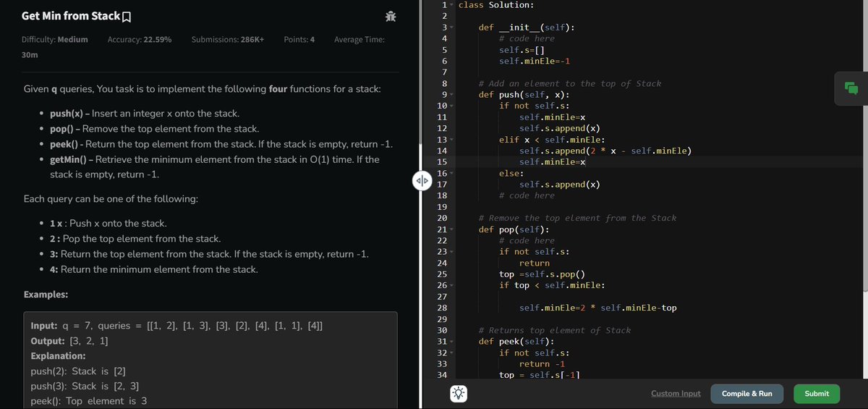
Task: Click the Submissions: 286K+ text
Action: [228, 40]
